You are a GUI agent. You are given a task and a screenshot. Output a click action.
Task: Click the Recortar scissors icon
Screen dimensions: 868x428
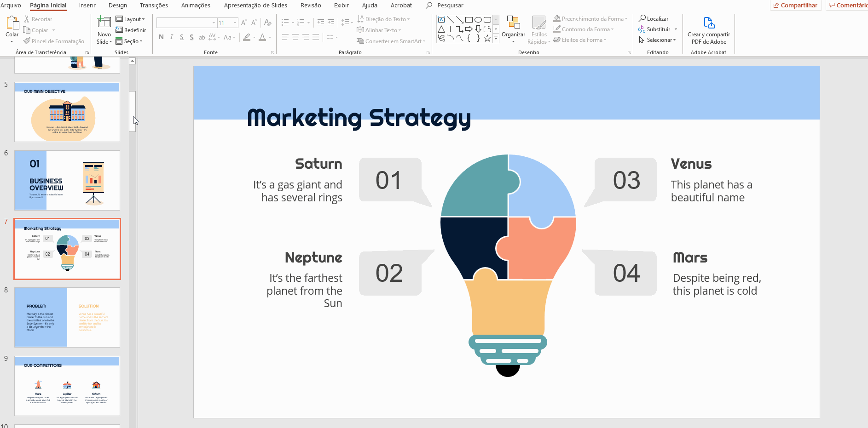pos(27,19)
